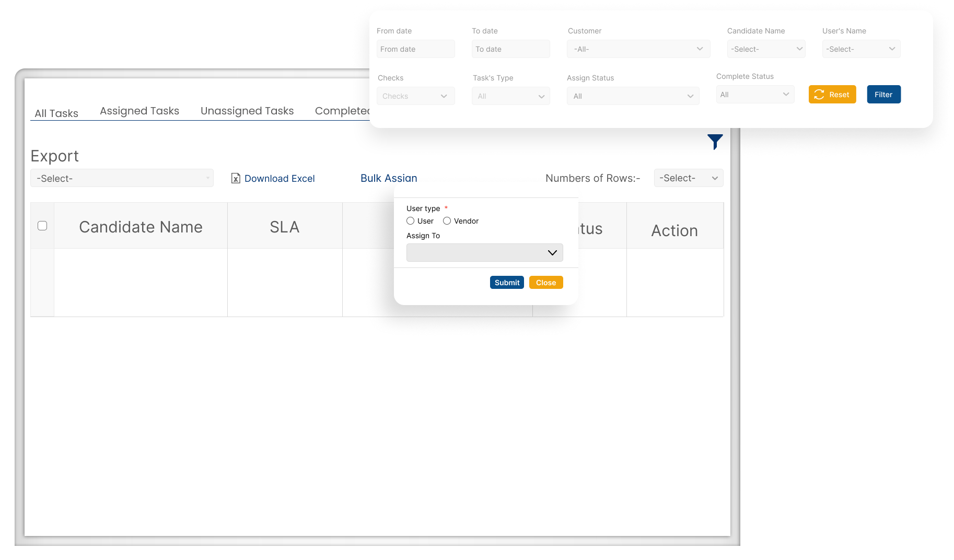
Task: Expand the Export select dropdown
Action: pos(122,178)
